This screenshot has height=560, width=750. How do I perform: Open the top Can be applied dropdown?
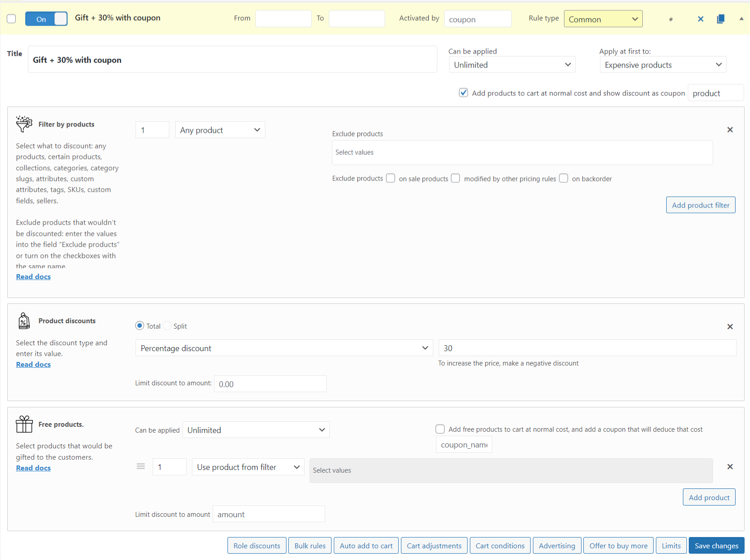click(x=512, y=64)
